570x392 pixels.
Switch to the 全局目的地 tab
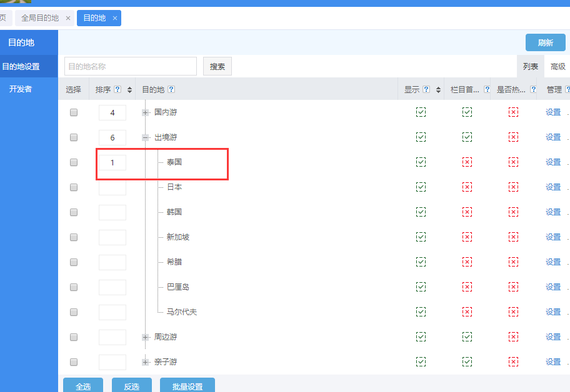(40, 18)
